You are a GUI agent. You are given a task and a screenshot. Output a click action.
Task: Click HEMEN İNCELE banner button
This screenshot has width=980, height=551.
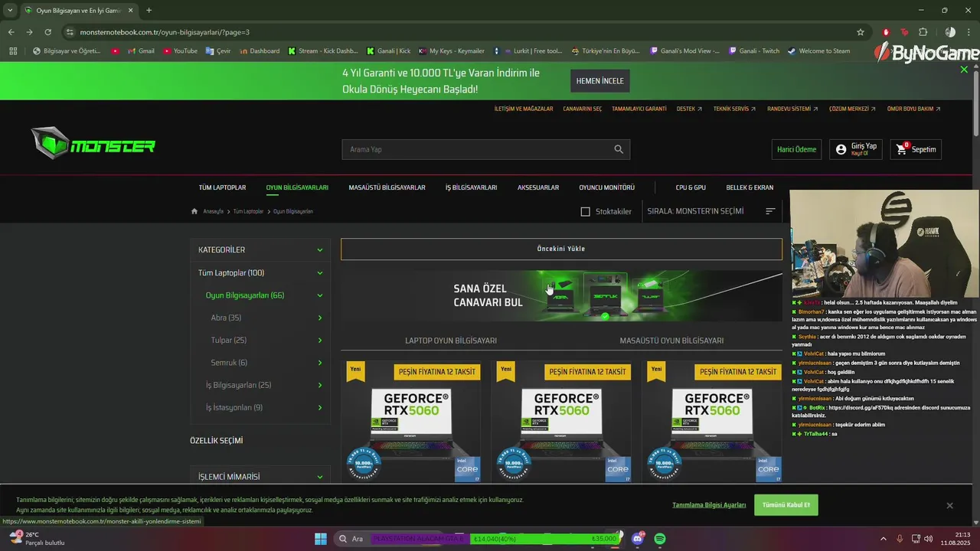(599, 80)
